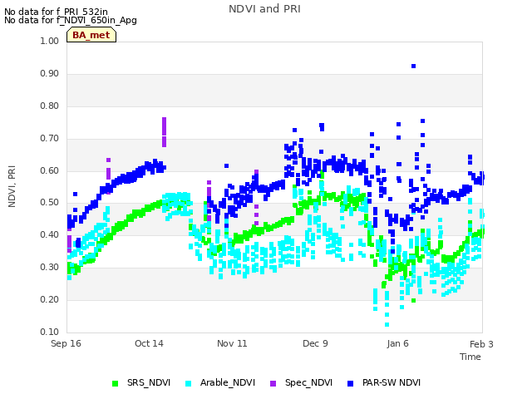Toggle the SRS_NDVI legend entry
The width and height of the screenshot is (532, 399).
(x=141, y=382)
